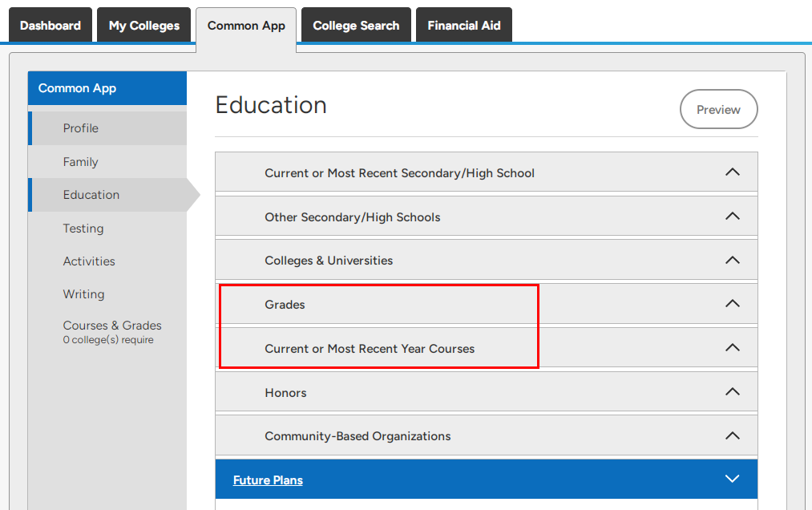The height and width of the screenshot is (510, 812).
Task: Open Profile in the sidebar
Action: (x=107, y=128)
